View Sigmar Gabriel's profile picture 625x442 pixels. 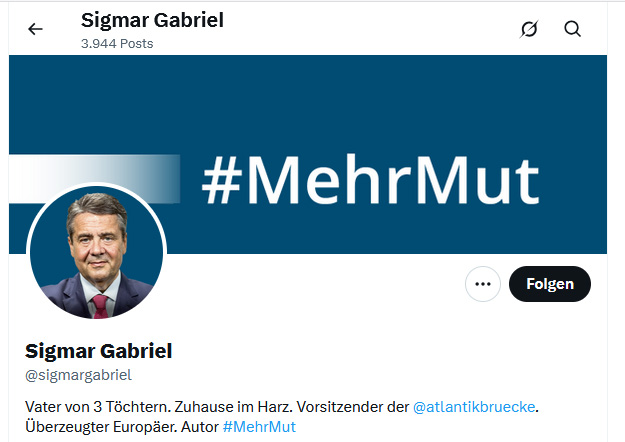click(x=96, y=252)
